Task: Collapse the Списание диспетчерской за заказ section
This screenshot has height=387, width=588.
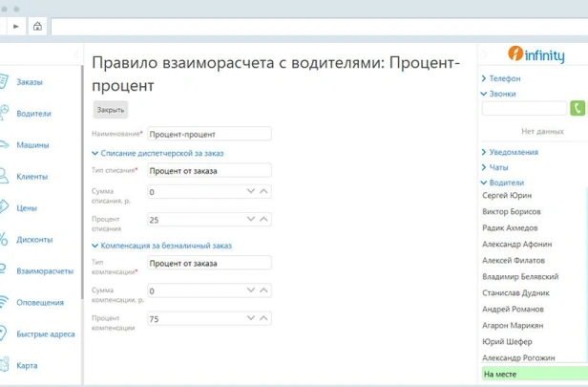Action: [x=94, y=153]
